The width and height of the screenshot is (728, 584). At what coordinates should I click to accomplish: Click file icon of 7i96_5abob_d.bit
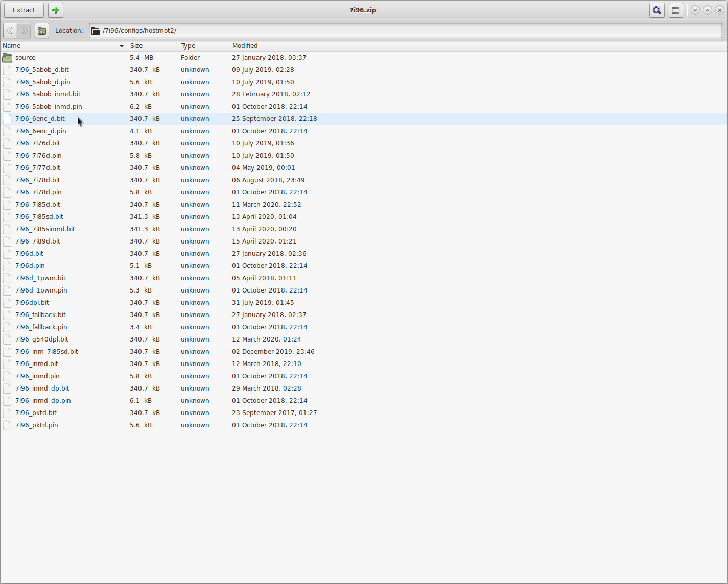pos(7,70)
